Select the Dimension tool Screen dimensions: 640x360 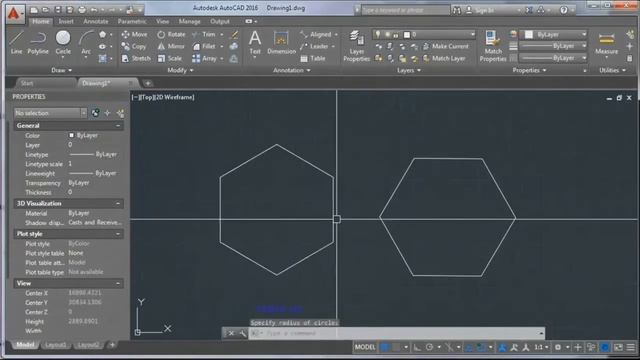pos(281,42)
